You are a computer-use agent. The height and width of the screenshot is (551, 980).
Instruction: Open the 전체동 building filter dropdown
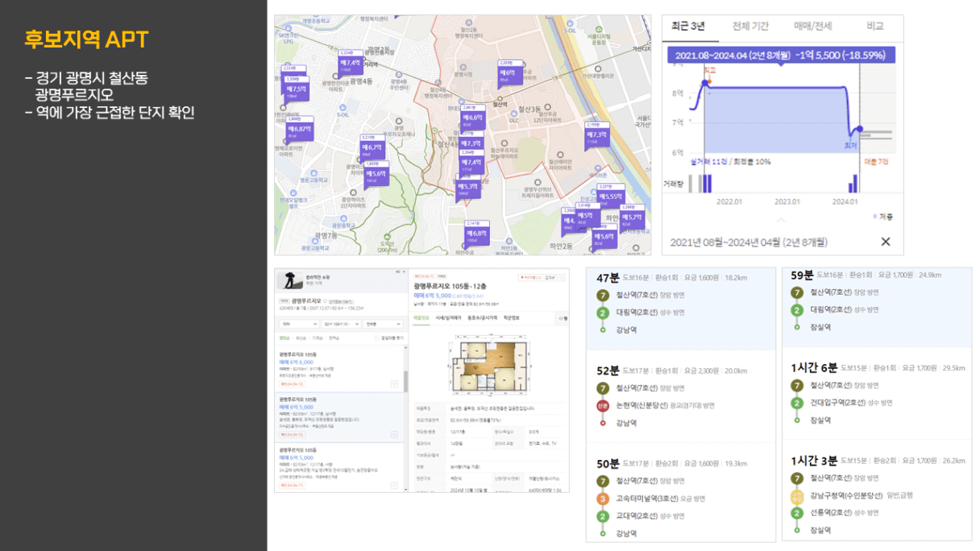383,324
